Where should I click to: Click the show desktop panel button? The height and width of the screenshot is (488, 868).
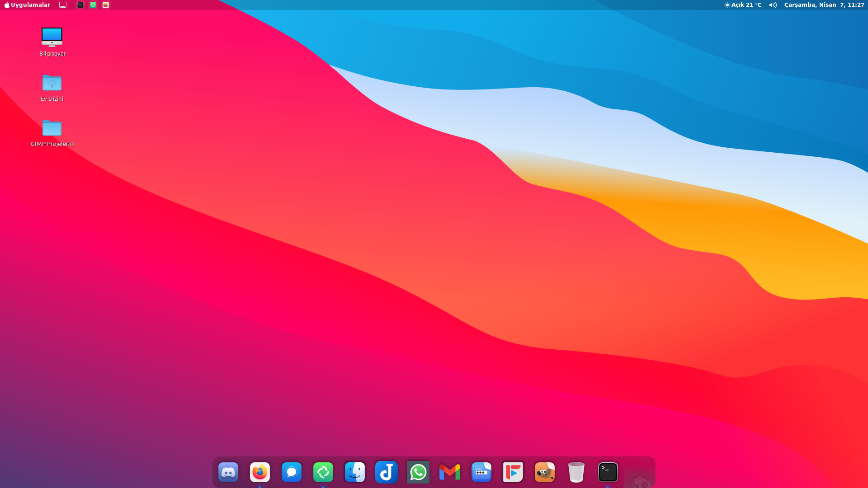[x=63, y=5]
